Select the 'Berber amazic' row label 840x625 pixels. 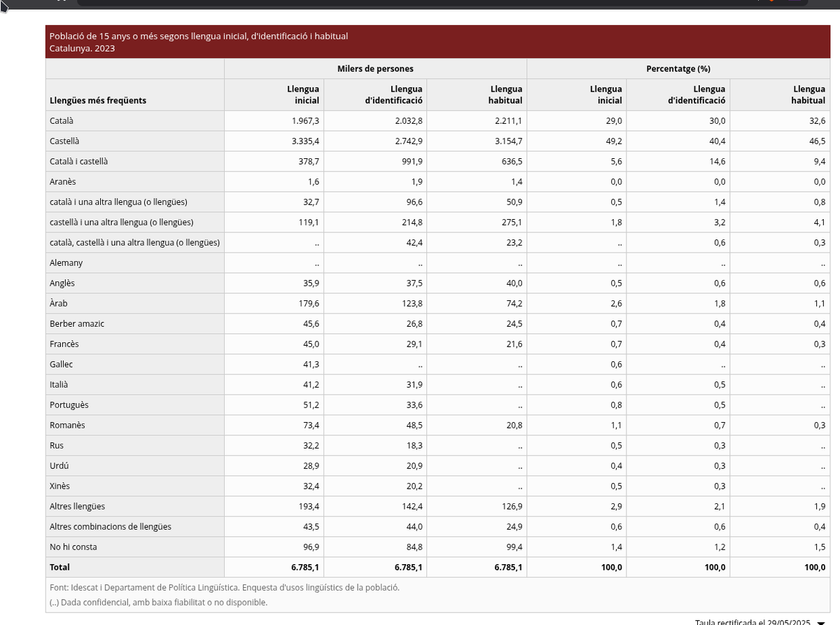point(77,324)
